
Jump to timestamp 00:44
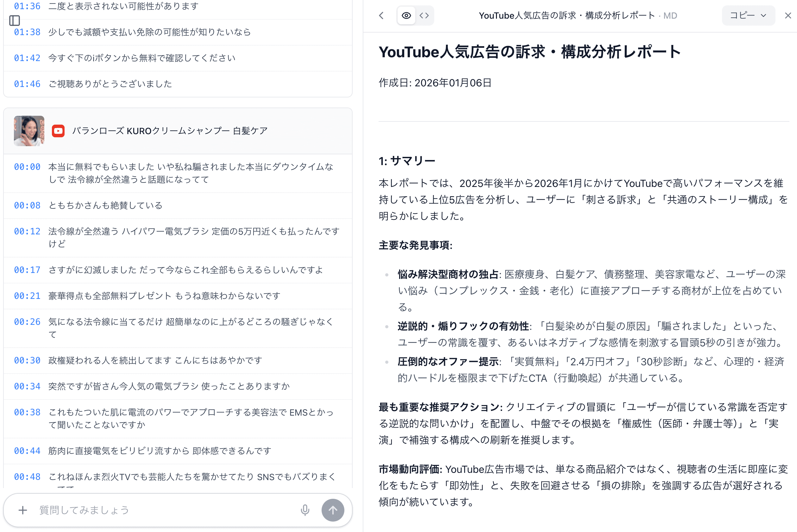[x=27, y=451]
